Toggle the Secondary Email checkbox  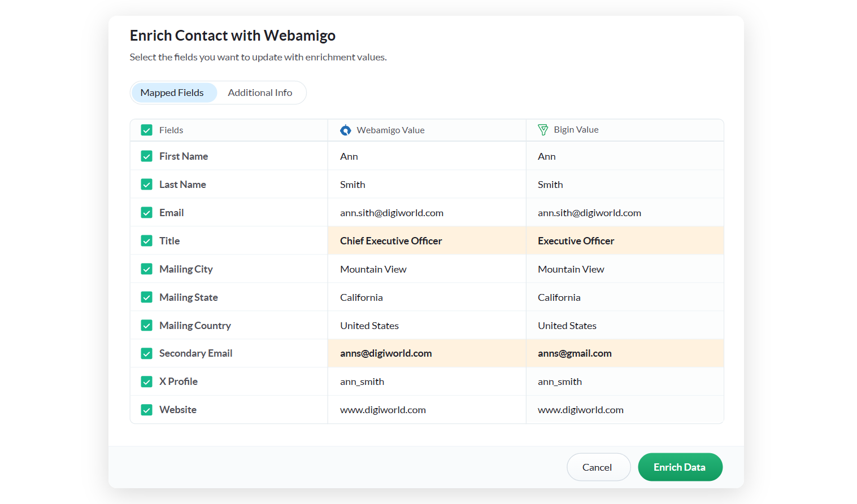(147, 353)
